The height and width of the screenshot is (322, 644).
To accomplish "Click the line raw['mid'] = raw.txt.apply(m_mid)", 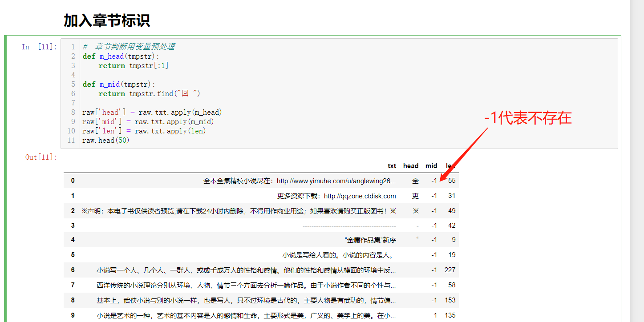I will pos(148,121).
